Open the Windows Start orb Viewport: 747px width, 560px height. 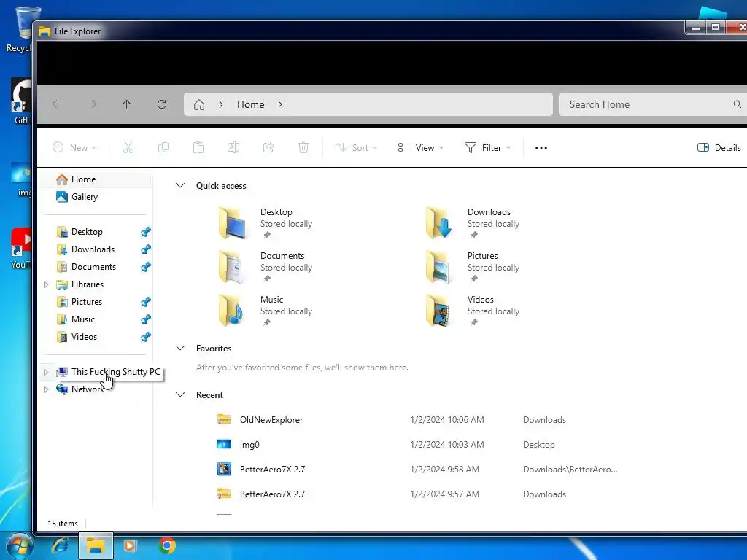[19, 546]
